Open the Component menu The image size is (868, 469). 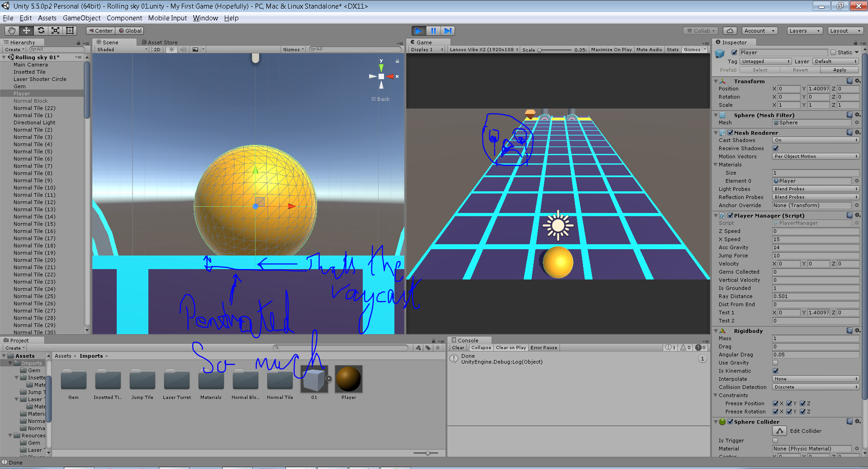[x=124, y=18]
